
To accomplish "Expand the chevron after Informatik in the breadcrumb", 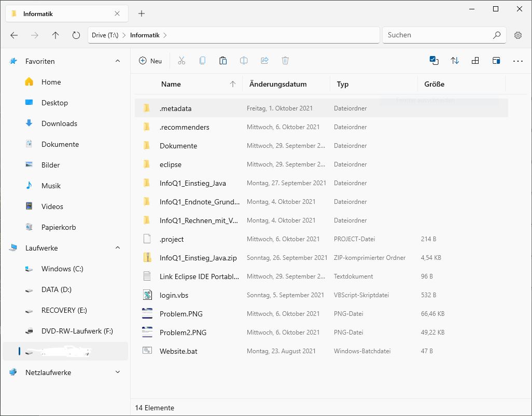I will point(165,35).
